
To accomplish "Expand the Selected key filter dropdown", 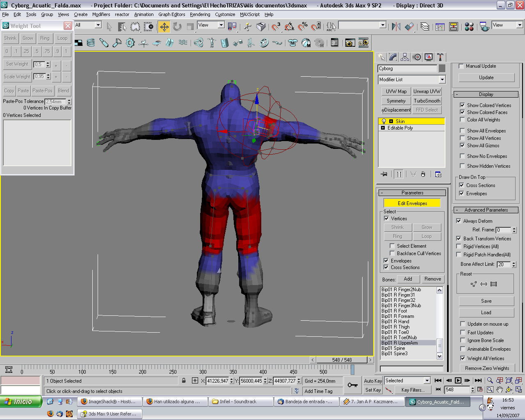I will 427,381.
